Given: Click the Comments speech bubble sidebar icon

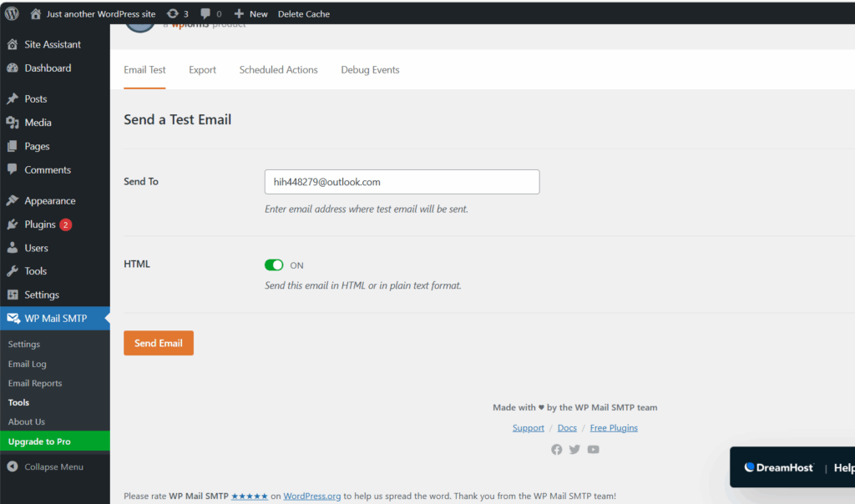Looking at the screenshot, I should 13,169.
